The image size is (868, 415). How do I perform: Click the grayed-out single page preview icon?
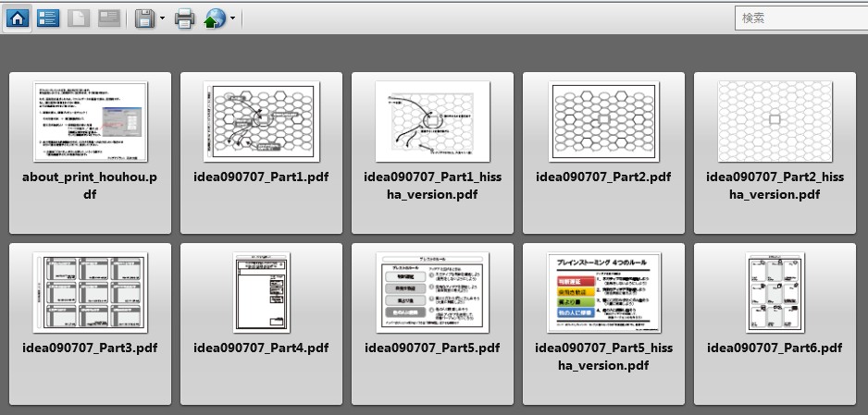click(79, 18)
